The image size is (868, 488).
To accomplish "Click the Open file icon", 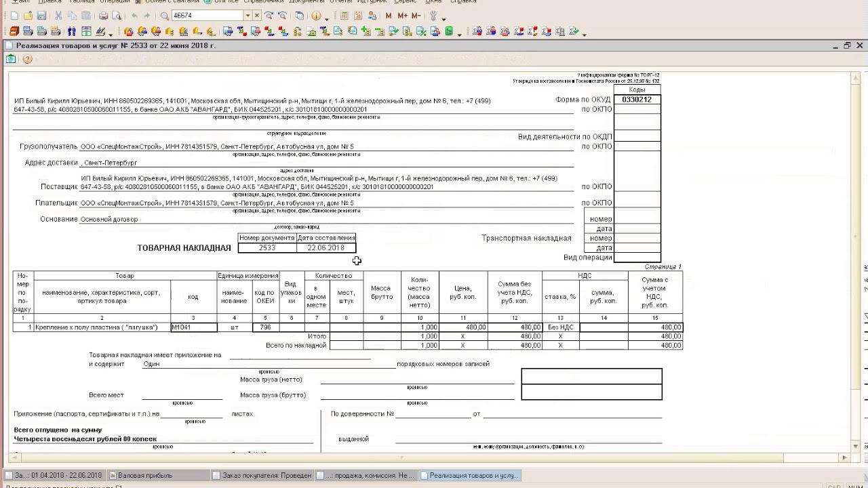I will pyautogui.click(x=28, y=16).
